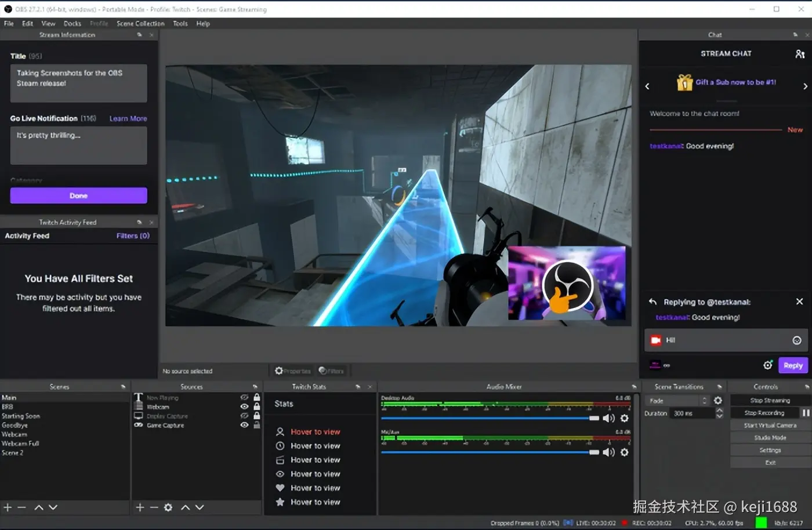Pop out the Twitch Activity Feed dock
812x530 pixels.
click(x=139, y=222)
